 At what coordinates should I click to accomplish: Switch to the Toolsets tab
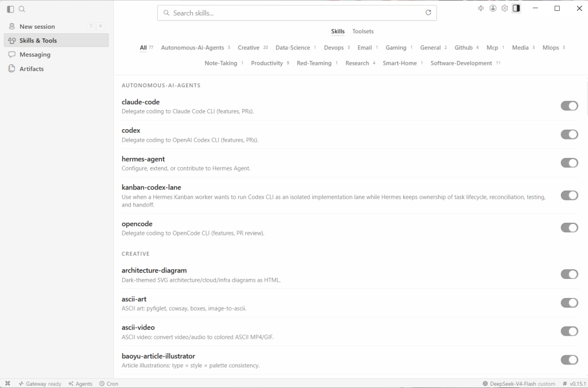tap(363, 32)
